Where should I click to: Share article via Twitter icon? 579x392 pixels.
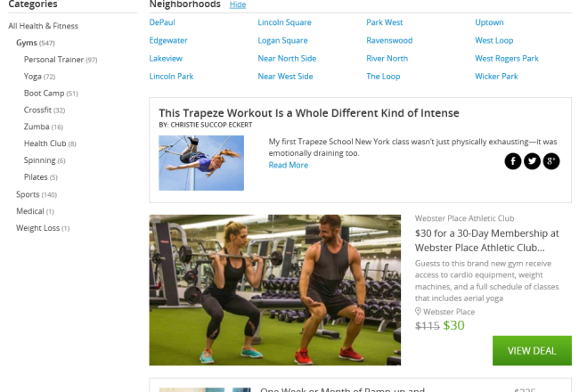point(532,161)
